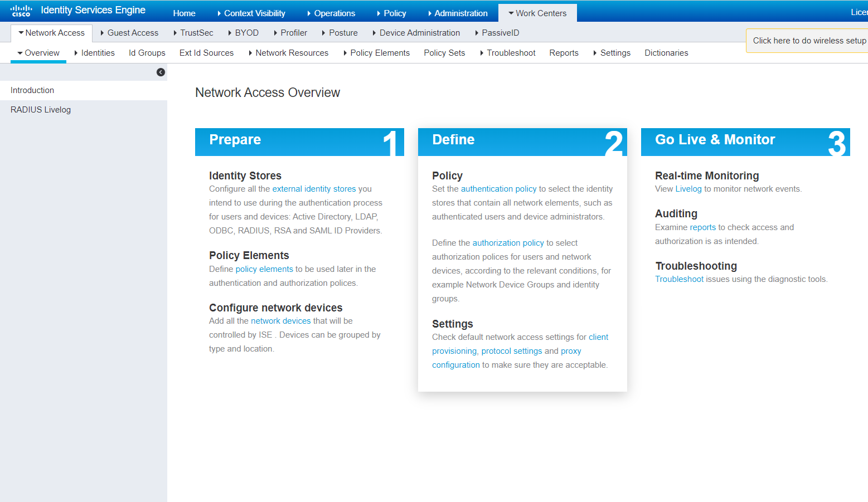Open the Policy Sets section
Viewport: 868px width, 502px height.
[444, 52]
